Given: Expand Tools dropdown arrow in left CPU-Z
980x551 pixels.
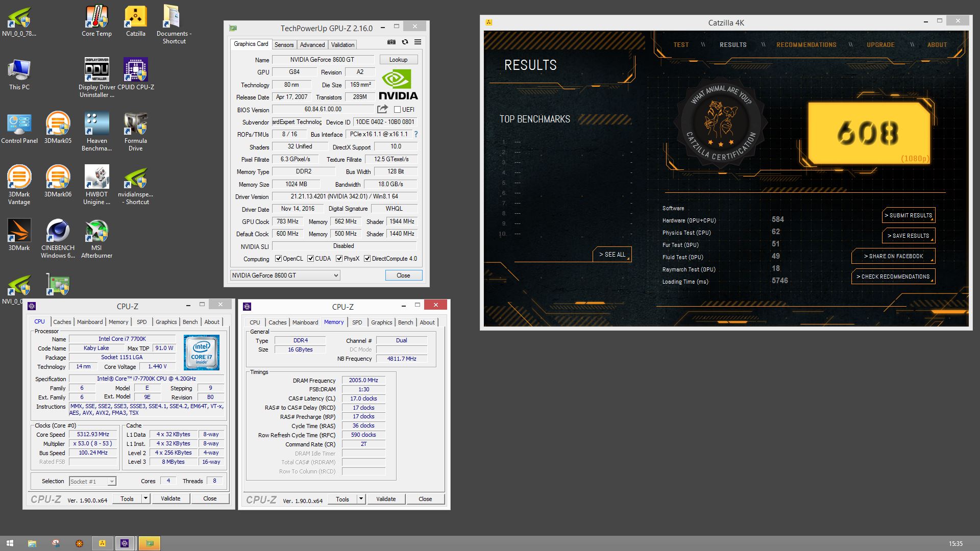Looking at the screenshot, I should 145,498.
